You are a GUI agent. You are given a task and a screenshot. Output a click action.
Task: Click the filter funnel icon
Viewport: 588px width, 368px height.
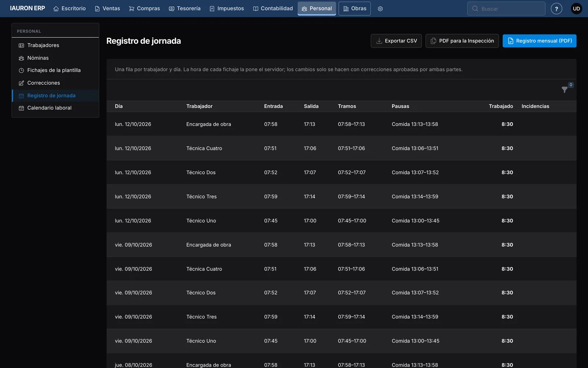[564, 89]
